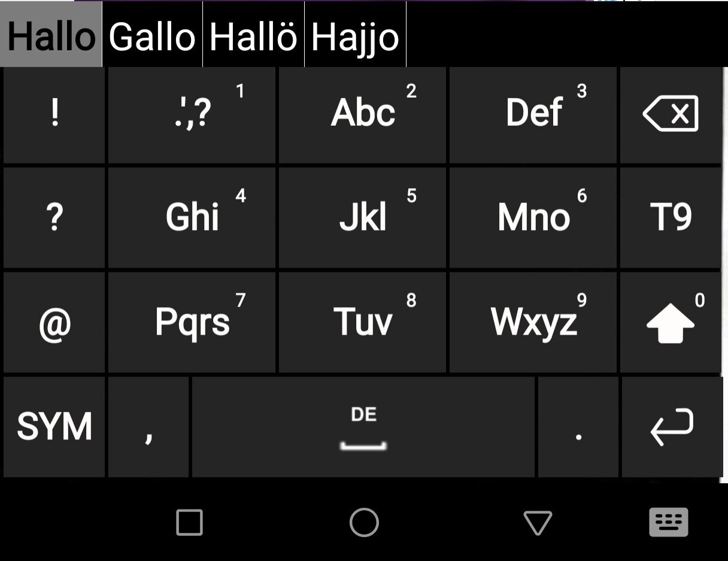Tap the Pqrs 7 key
Viewport: 728px width, 561px height.
coord(192,322)
